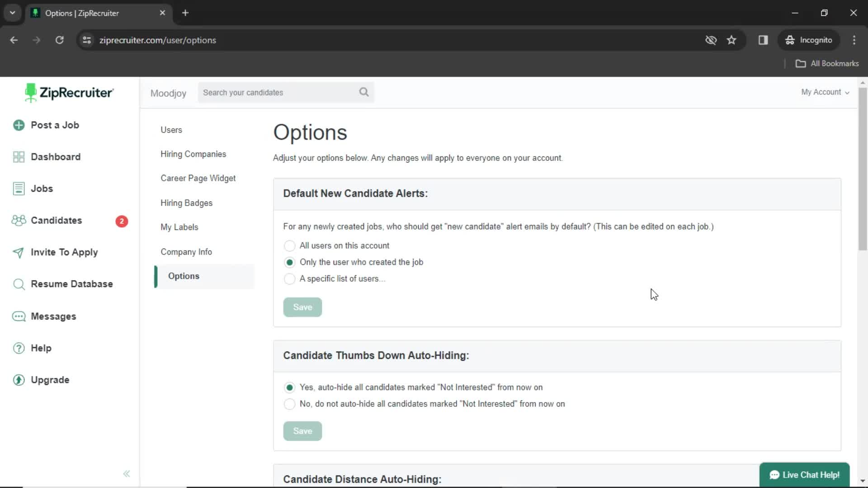The width and height of the screenshot is (868, 488).
Task: Navigate to Dashboard icon
Action: 19,157
